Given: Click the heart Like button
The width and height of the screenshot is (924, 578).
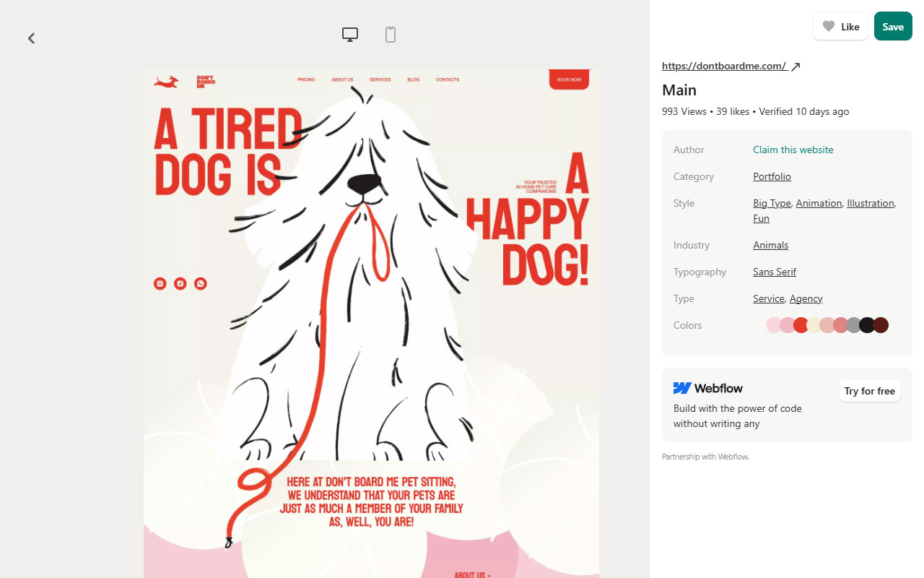Looking at the screenshot, I should coord(840,27).
